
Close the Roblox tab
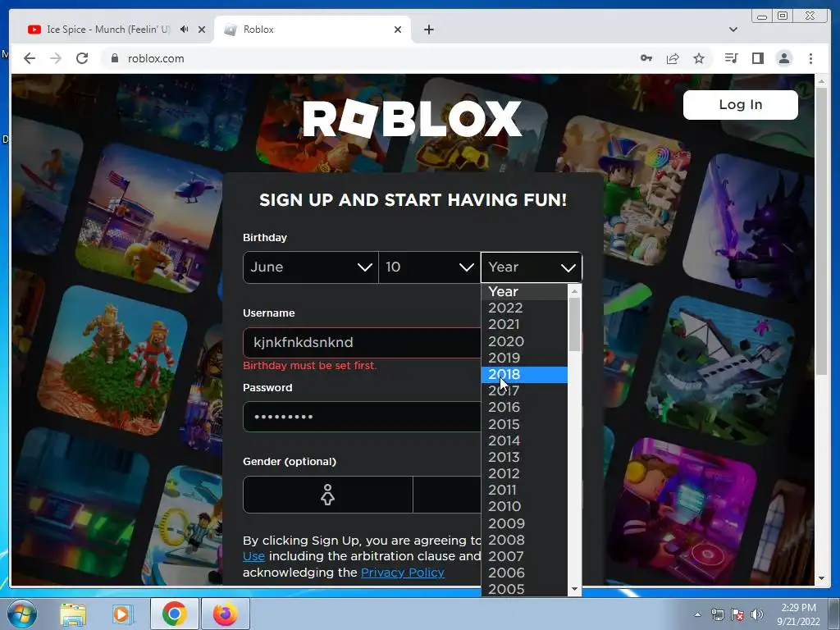point(398,30)
